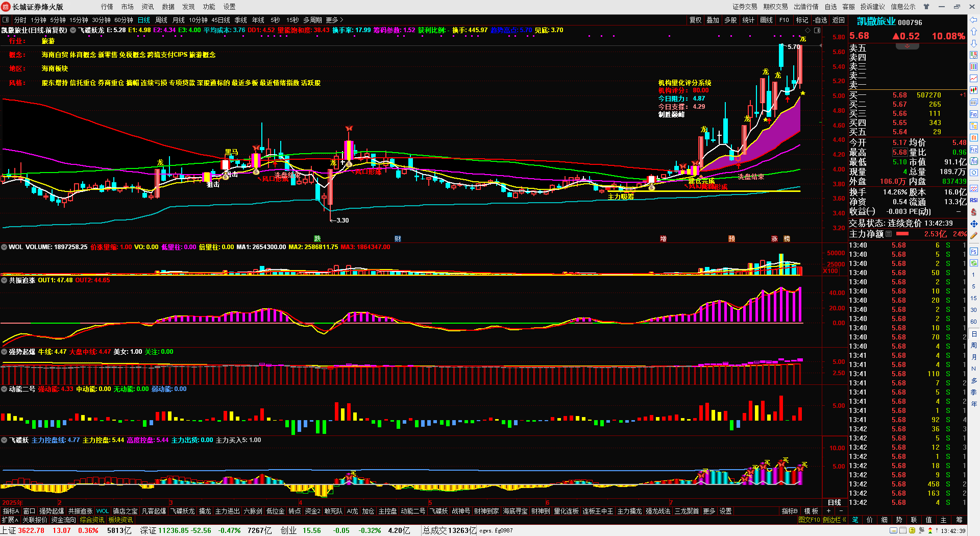Image resolution: width=980 pixels, height=536 pixels.
Task: Collapse side panel with 侧边栏 toggle
Action: point(834,520)
